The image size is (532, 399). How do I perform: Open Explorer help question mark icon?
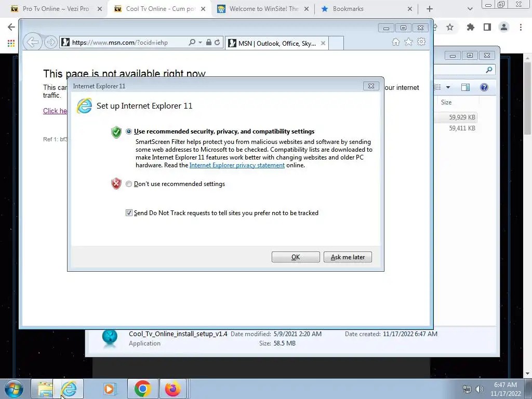tap(484, 87)
